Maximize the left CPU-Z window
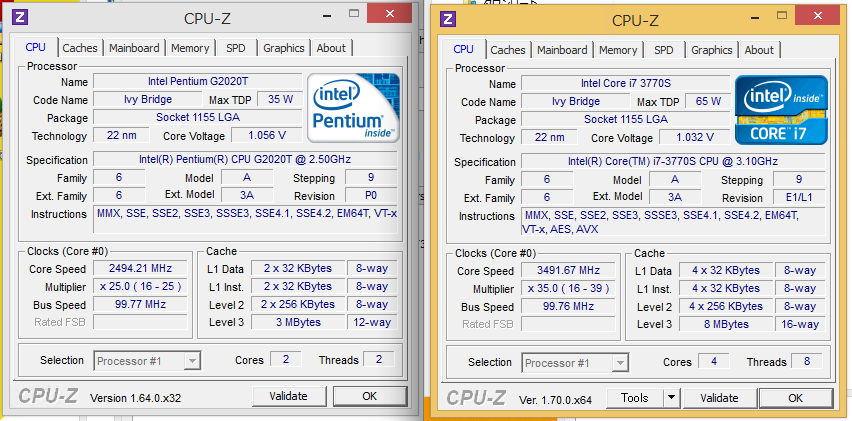852x421 pixels. [354, 13]
